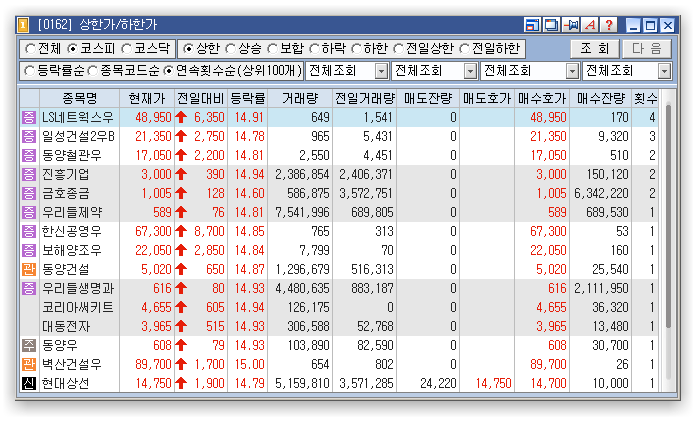Image resolution: width=696 pixels, height=421 pixels.
Task: Select the 상승 radio button
Action: tap(230, 49)
